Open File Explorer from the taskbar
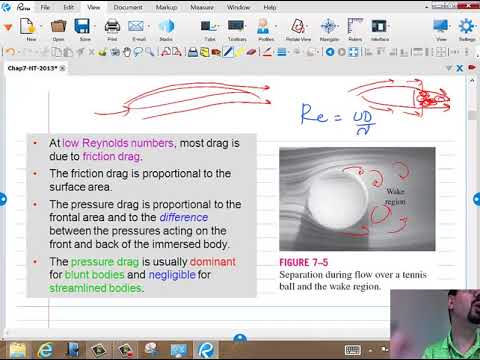 [x=17, y=350]
